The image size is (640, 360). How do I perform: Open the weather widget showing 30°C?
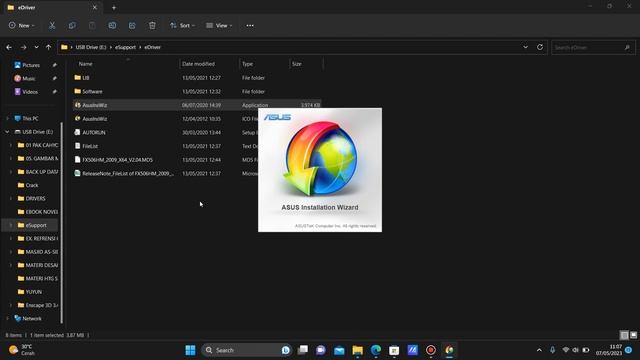[x=22, y=350]
